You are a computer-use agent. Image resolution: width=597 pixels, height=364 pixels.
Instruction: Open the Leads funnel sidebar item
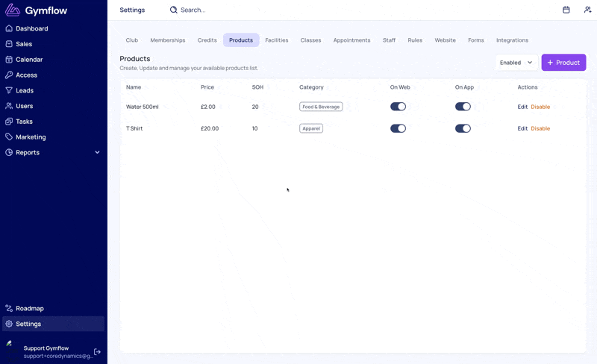tap(25, 90)
